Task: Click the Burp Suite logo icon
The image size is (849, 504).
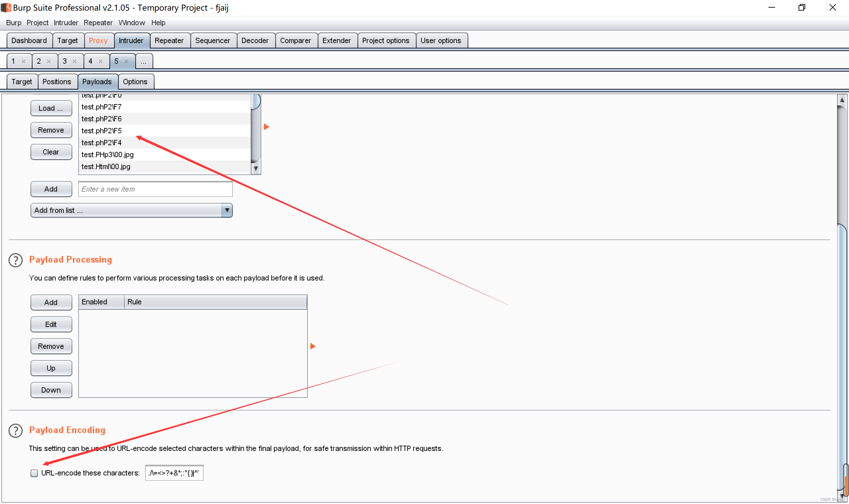Action: click(6, 8)
